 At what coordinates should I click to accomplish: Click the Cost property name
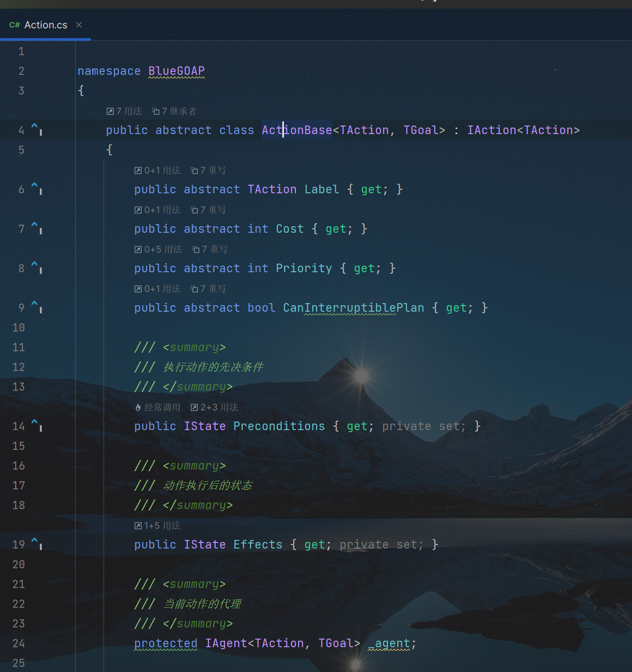[290, 229]
